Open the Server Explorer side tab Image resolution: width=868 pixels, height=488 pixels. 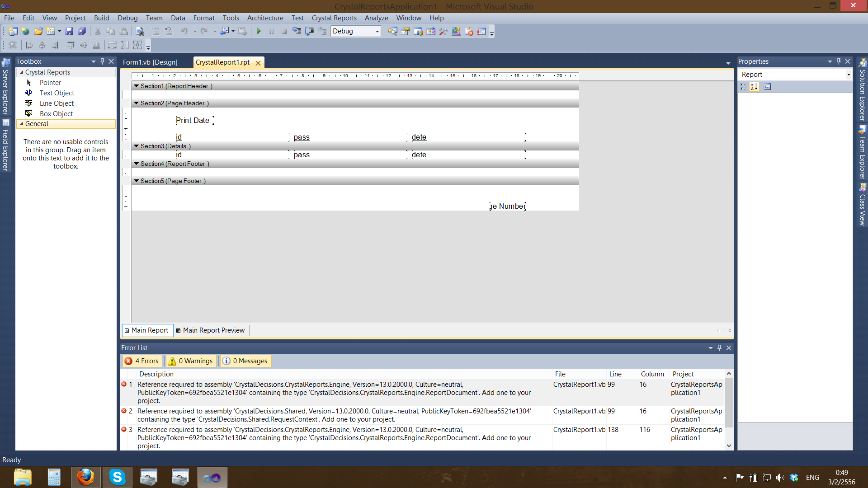5,87
